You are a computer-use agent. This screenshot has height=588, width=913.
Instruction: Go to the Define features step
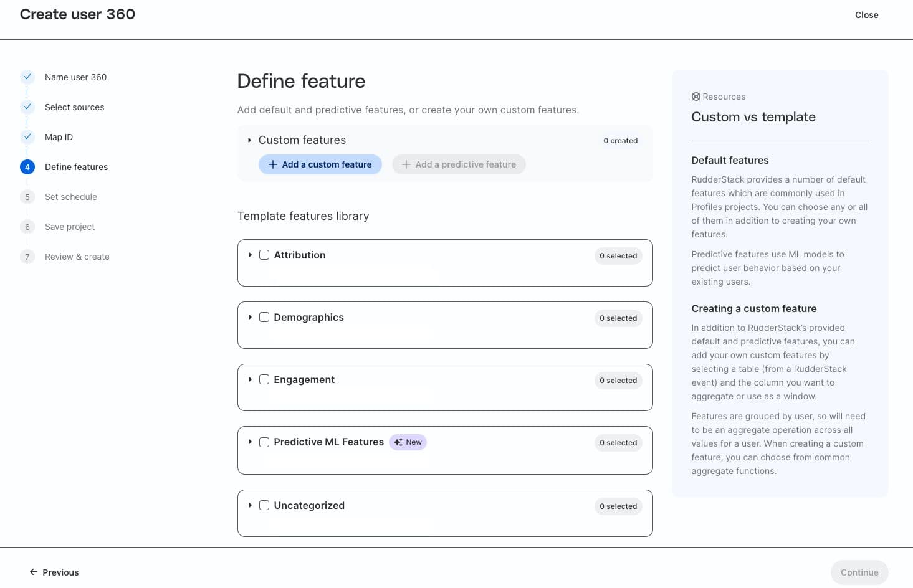[x=76, y=167]
